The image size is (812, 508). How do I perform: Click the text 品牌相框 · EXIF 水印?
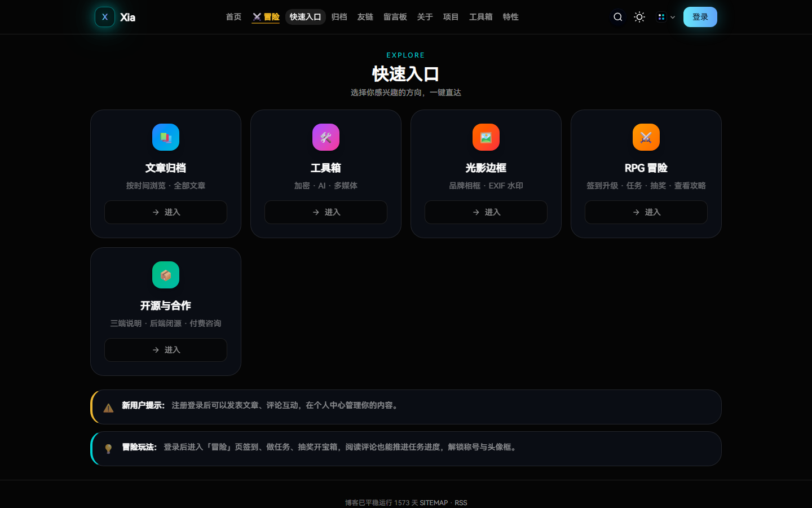click(x=486, y=186)
